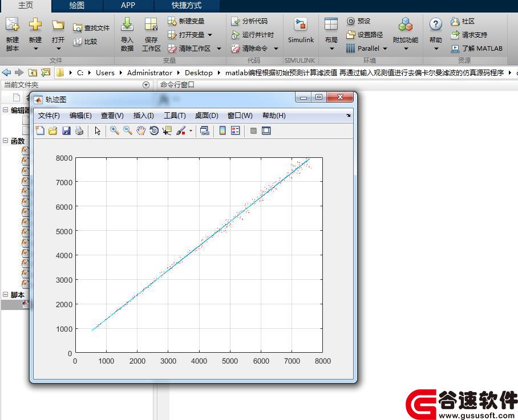This screenshot has height=420, width=518.
Task: Toggle the Zoom In tool
Action: [x=115, y=131]
